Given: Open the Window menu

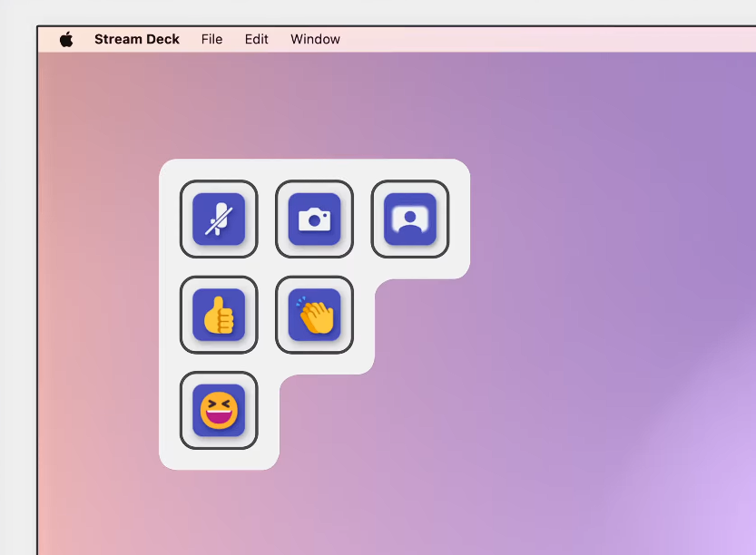Looking at the screenshot, I should pyautogui.click(x=315, y=39).
